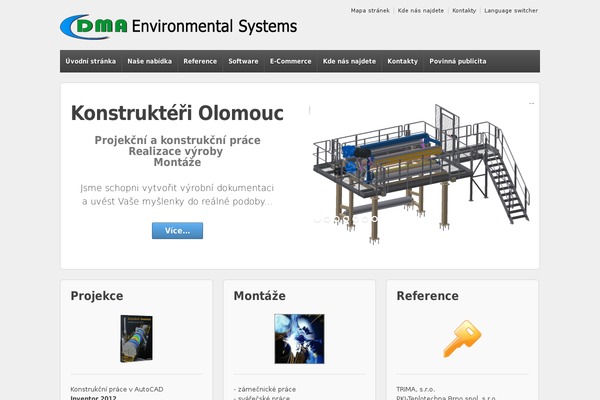Open the orange key icon under Reference
This screenshot has height=400, width=600.
[462, 339]
